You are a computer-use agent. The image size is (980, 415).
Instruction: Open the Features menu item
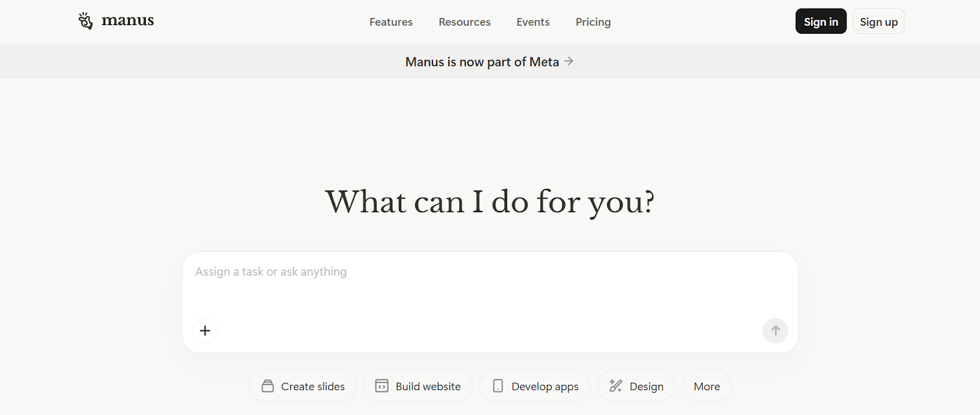click(391, 22)
